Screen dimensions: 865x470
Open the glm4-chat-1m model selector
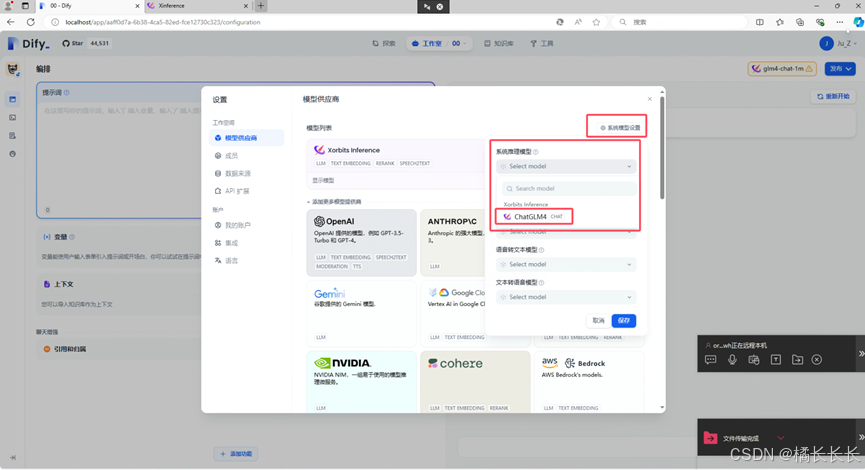pyautogui.click(x=782, y=69)
